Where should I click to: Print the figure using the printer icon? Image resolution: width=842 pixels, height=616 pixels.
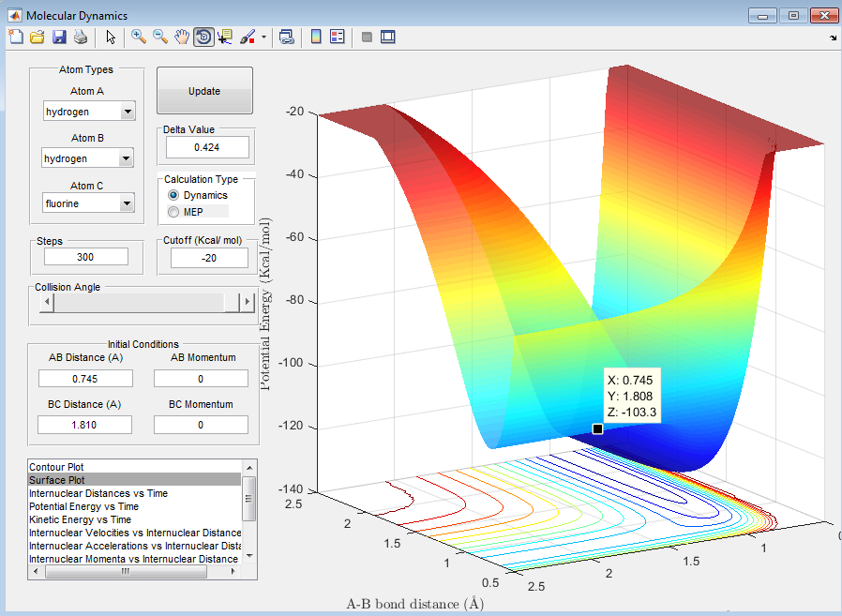pos(80,37)
